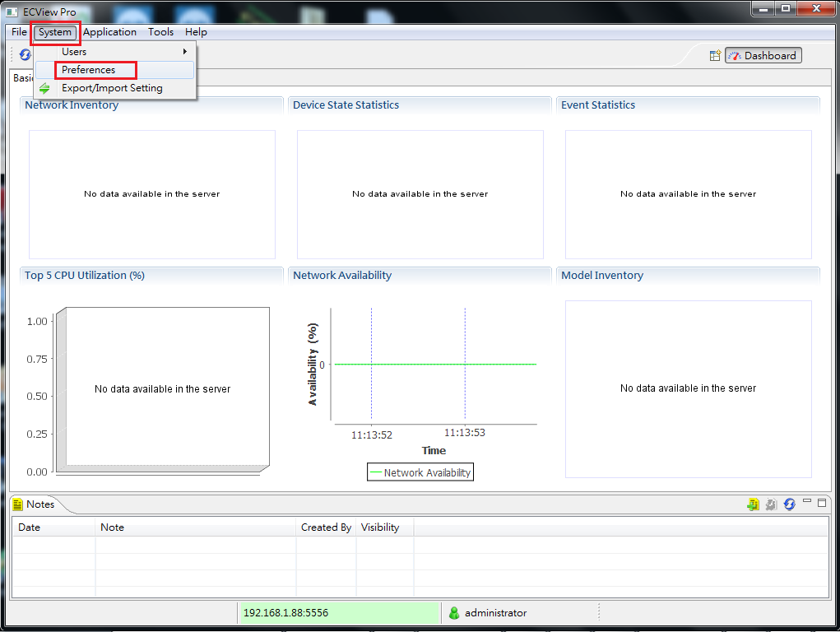The width and height of the screenshot is (840, 632).
Task: Click the blue refresh icon in main toolbar
Action: (x=26, y=54)
